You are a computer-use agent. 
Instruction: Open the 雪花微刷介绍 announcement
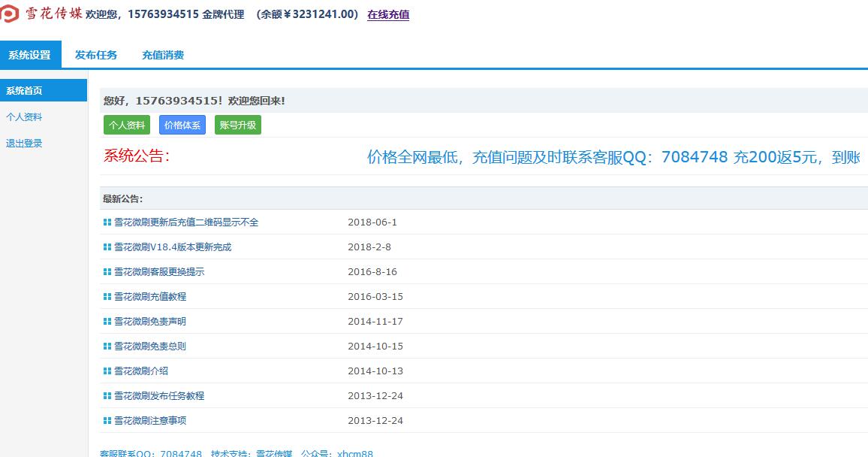coord(141,371)
